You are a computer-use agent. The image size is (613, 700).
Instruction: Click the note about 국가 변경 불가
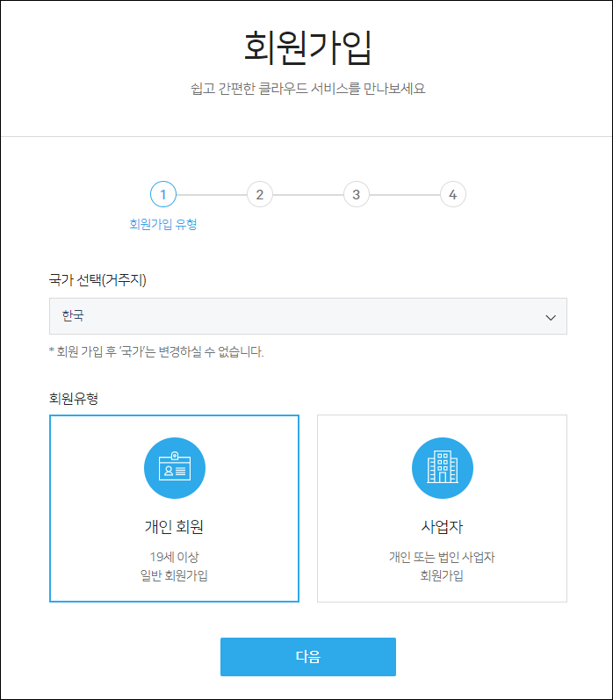[156, 352]
